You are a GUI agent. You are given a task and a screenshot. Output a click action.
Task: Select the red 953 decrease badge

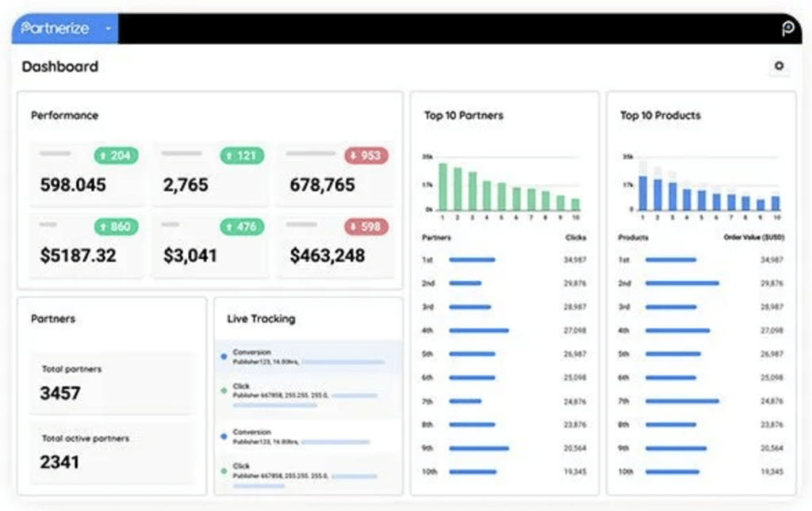366,156
